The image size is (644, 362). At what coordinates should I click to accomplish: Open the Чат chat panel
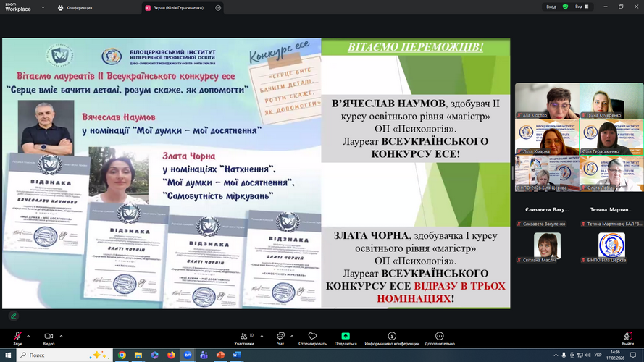tap(280, 338)
